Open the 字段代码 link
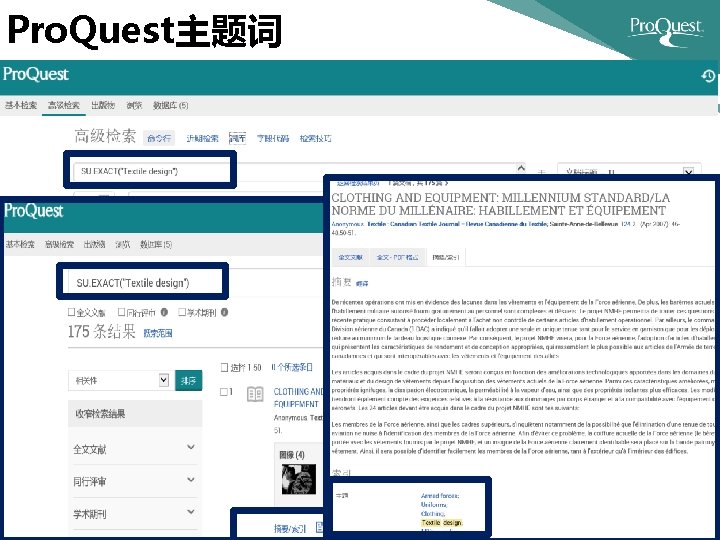The width and height of the screenshot is (720, 540). (x=273, y=138)
